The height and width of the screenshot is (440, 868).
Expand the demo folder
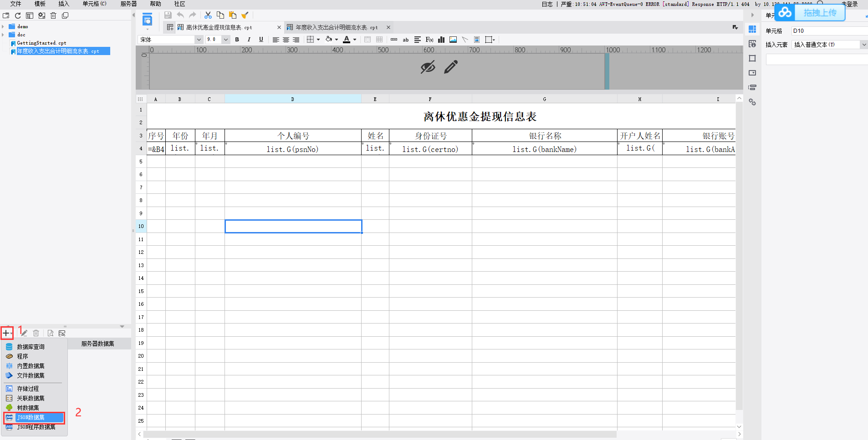coord(3,26)
